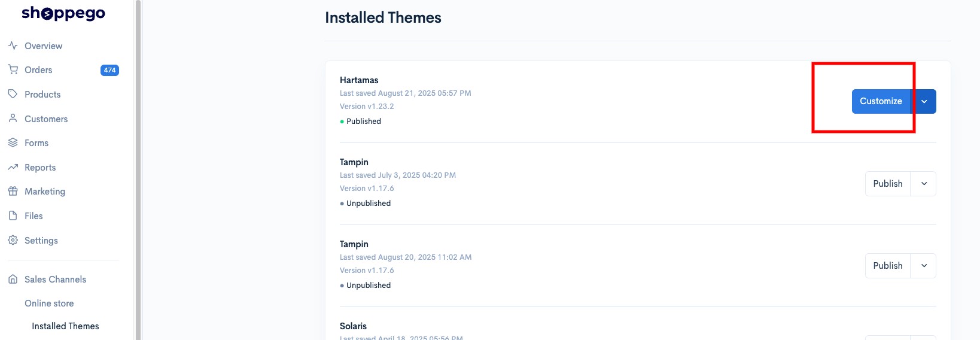Customize the Hartamas theme

coord(881,101)
